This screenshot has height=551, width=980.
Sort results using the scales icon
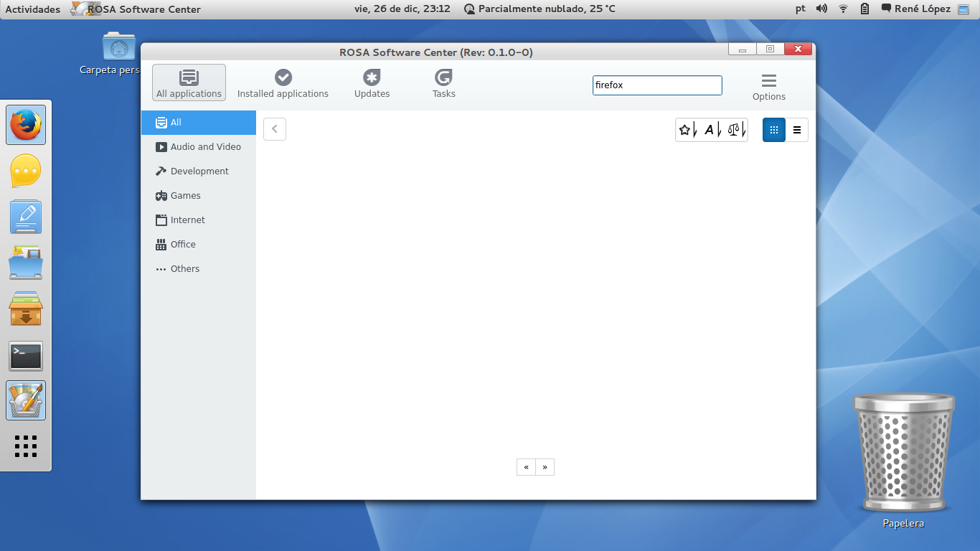[x=736, y=130]
